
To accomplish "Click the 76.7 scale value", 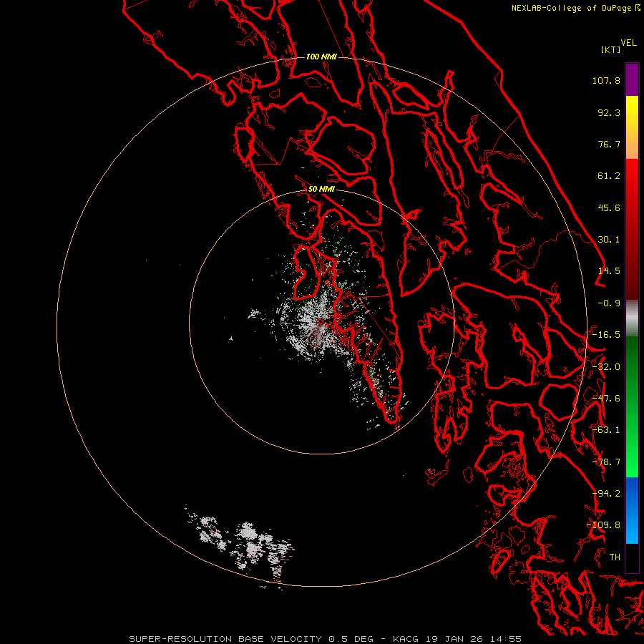I will click(609, 144).
